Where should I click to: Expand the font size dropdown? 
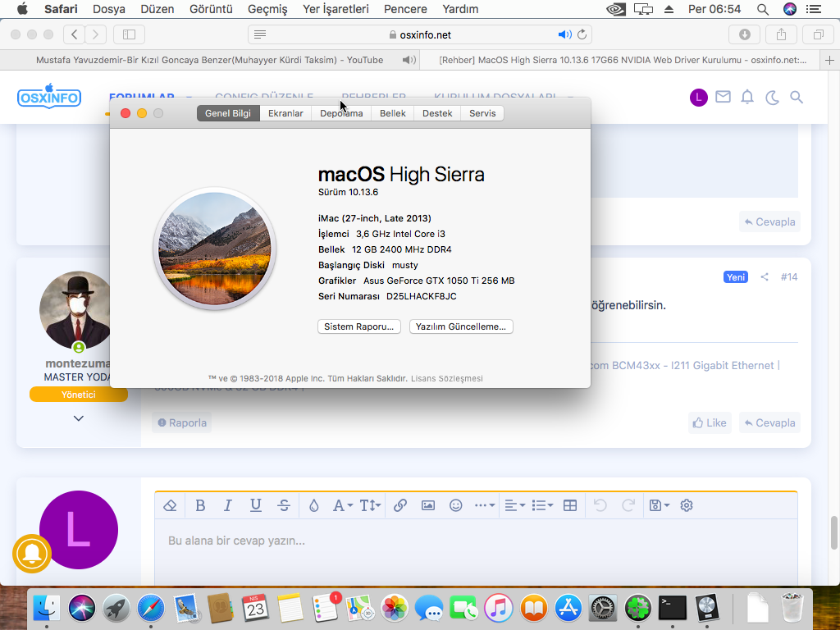tap(370, 505)
